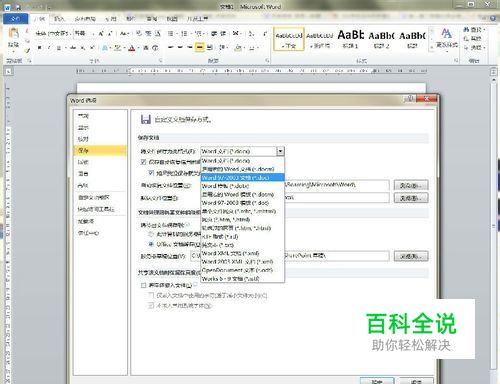Click the Decrease Indent icon
The width and height of the screenshot is (500, 384).
pyautogui.click(x=214, y=33)
